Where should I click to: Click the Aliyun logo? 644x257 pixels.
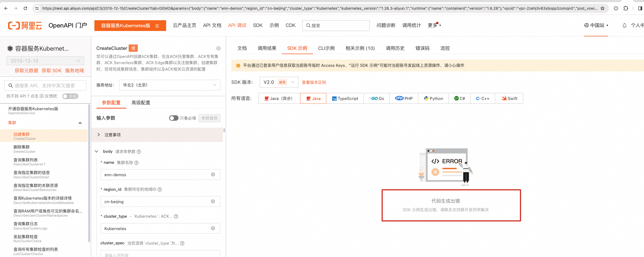(25, 26)
